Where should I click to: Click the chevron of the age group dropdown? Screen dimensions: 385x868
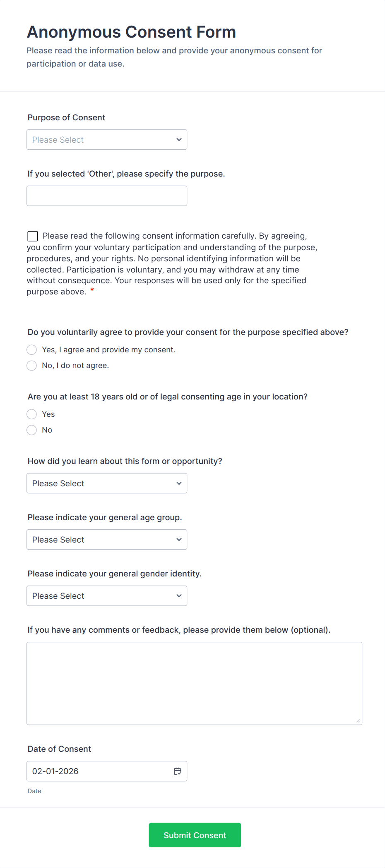point(179,540)
